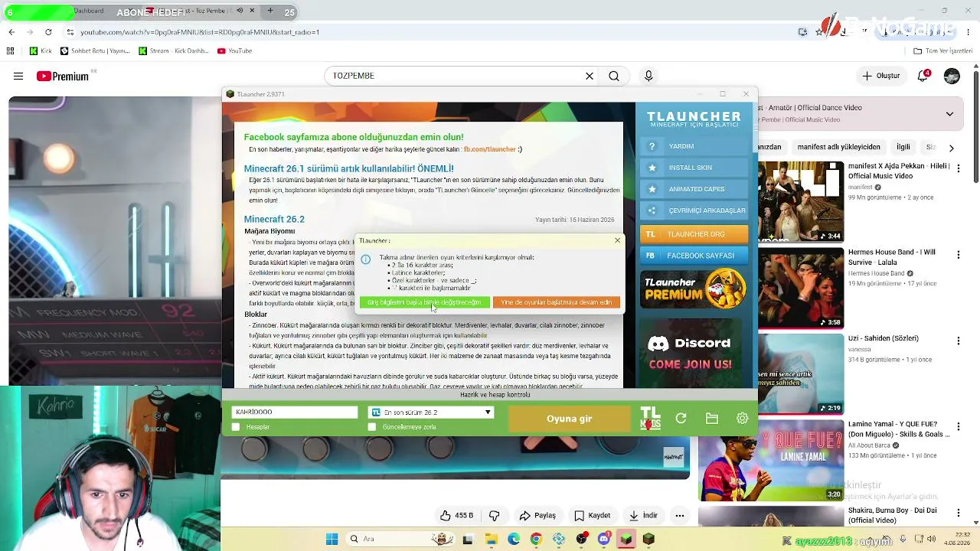Download video with İndir button
Screen dimensions: 980x551
pyautogui.click(x=642, y=516)
